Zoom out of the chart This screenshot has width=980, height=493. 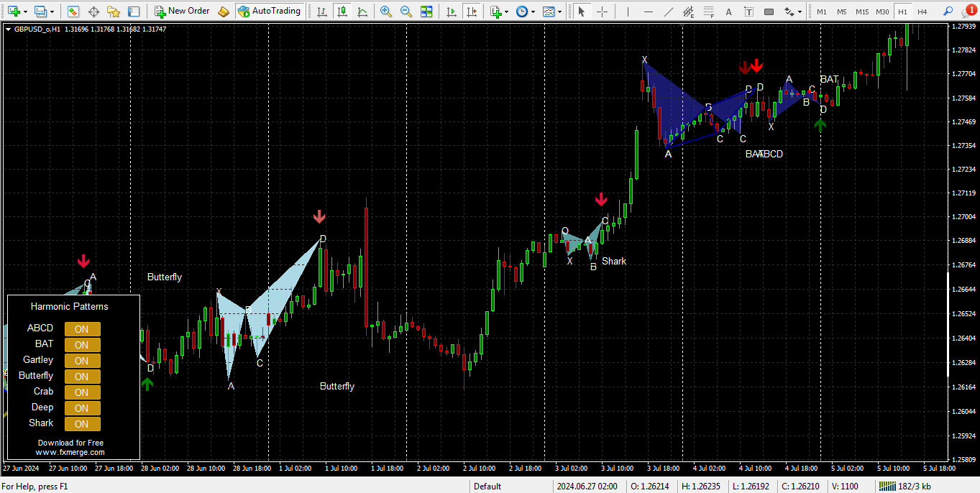pyautogui.click(x=406, y=11)
